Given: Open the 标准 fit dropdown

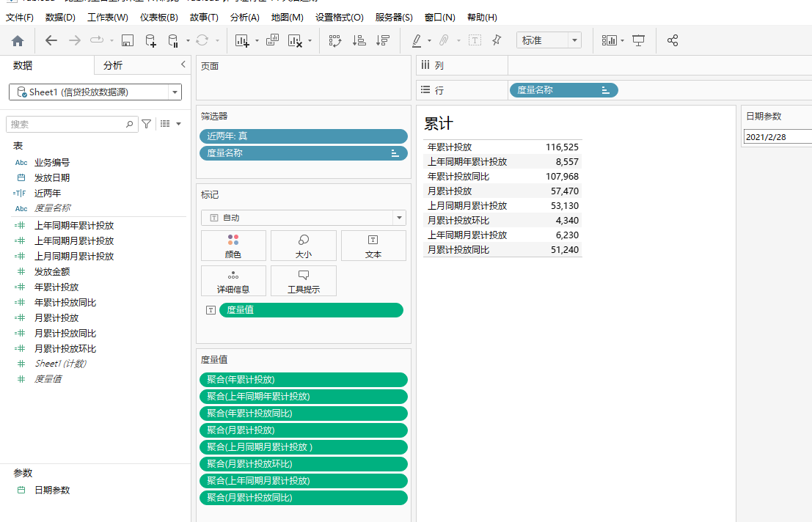Looking at the screenshot, I should coord(574,40).
